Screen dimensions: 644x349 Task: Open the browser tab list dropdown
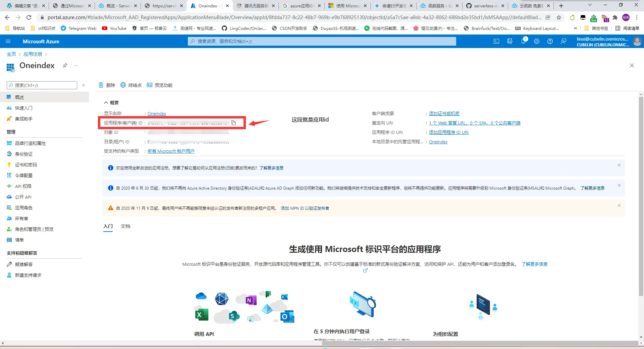590,5
